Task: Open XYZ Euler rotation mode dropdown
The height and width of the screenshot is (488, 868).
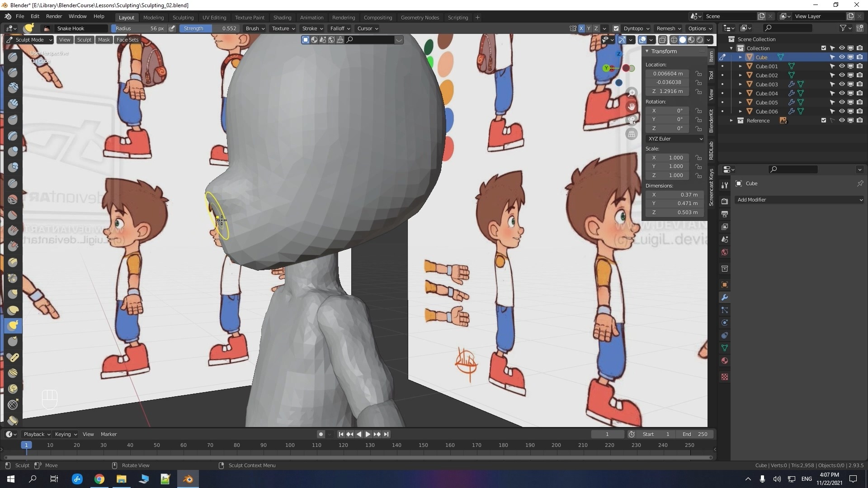Action: click(675, 139)
